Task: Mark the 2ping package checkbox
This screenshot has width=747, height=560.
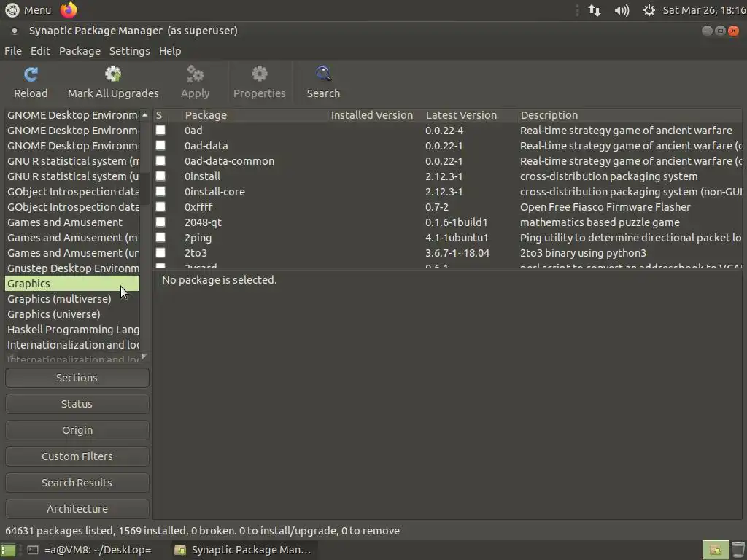Action: tap(160, 237)
